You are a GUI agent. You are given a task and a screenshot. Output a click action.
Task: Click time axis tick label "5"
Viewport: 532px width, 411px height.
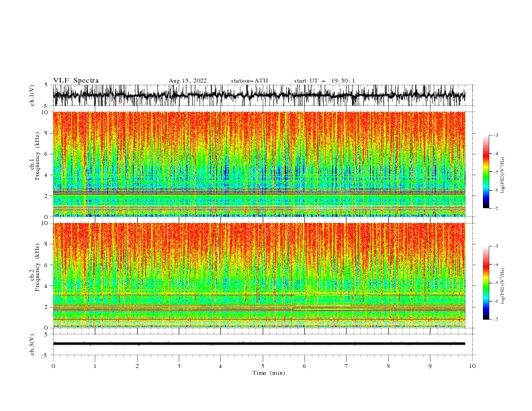pyautogui.click(x=263, y=366)
